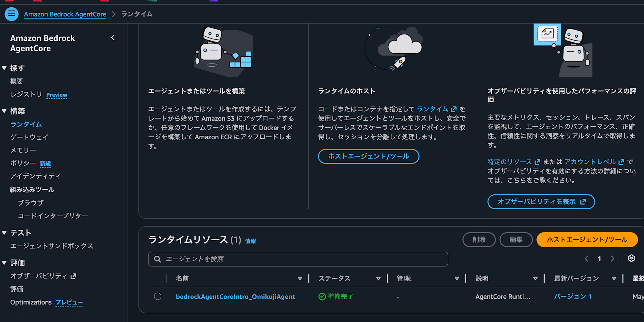Image resolution: width=644 pixels, height=322 pixels.
Task: Click the external link icon beside ランタイム link
Action: tap(454, 109)
